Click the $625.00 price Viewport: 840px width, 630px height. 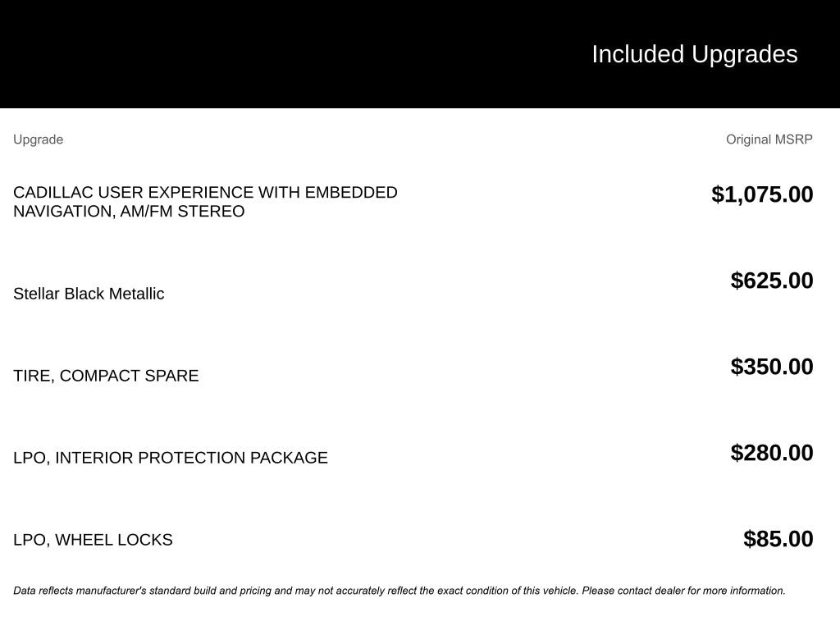click(772, 281)
